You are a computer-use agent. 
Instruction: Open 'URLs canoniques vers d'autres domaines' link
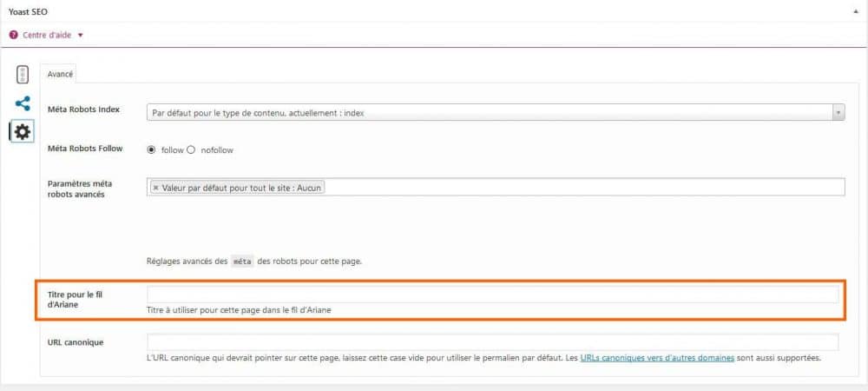[x=657, y=357]
